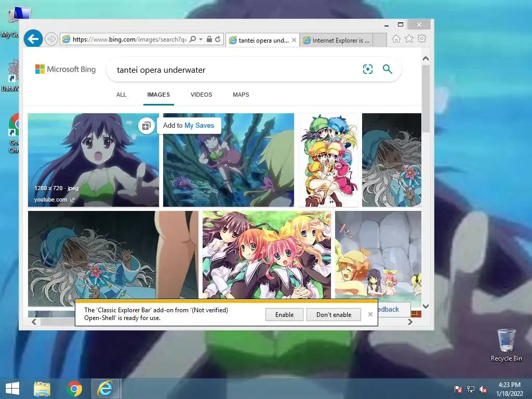Click the search magnifier in the address bar
The width and height of the screenshot is (532, 399).
coord(192,39)
